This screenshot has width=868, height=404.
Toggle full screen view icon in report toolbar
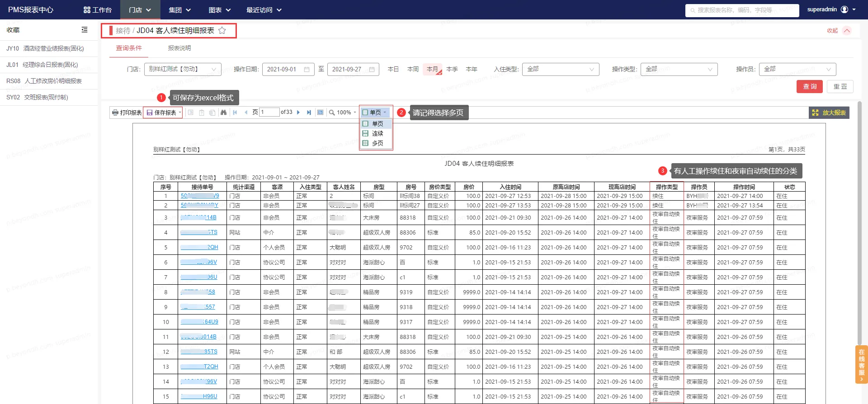(x=320, y=113)
